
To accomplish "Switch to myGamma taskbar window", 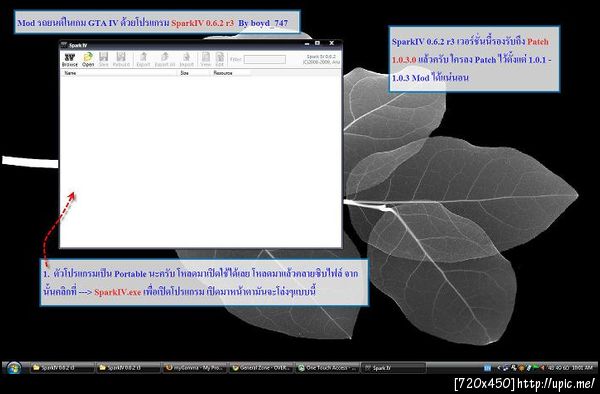I will pos(194,368).
